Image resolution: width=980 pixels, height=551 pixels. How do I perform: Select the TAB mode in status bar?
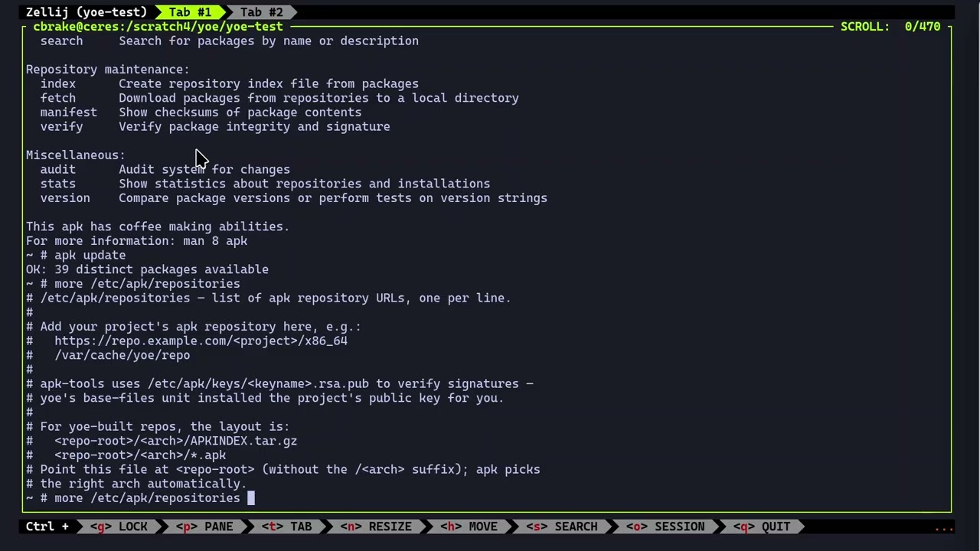tap(286, 527)
